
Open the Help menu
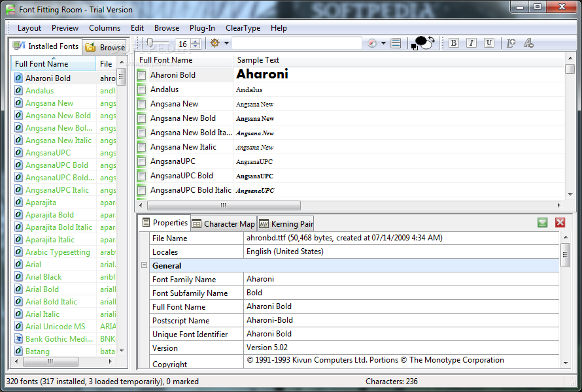(x=279, y=28)
